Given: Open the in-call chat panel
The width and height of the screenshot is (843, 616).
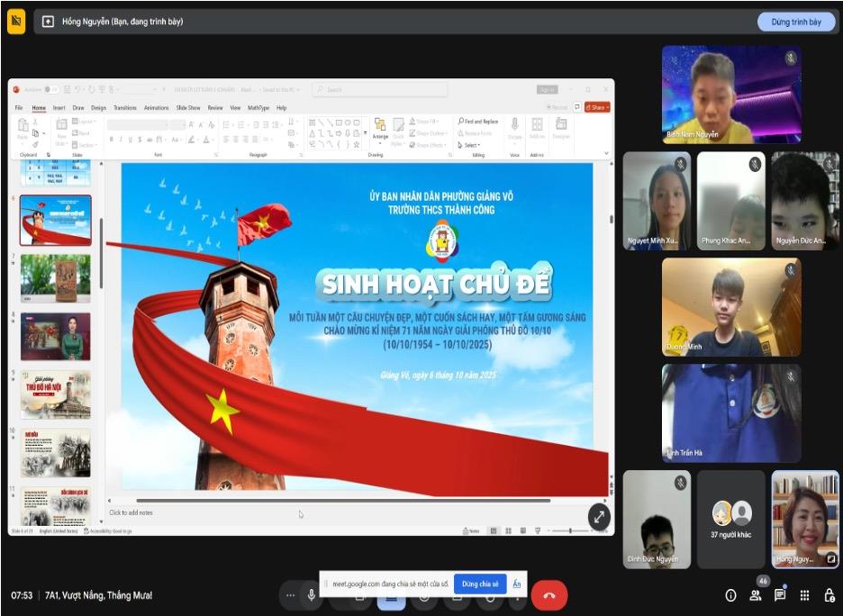Looking at the screenshot, I should tap(780, 595).
